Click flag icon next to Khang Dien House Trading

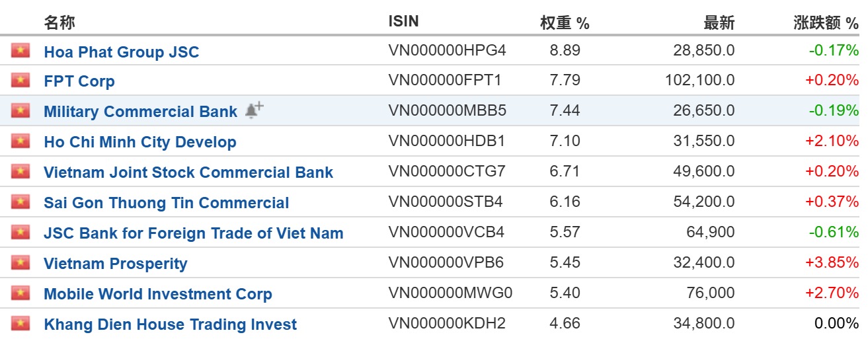[x=20, y=324]
